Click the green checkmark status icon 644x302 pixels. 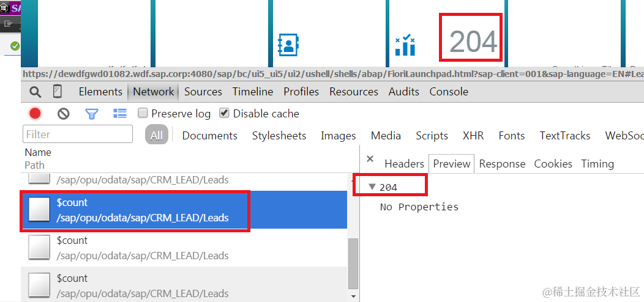pos(15,46)
